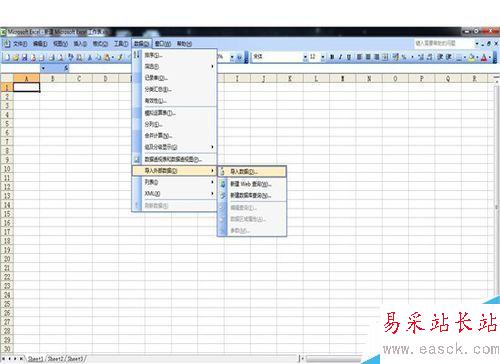The width and height of the screenshot is (500, 364).
Task: Open the font size dropdown
Action: pos(323,57)
